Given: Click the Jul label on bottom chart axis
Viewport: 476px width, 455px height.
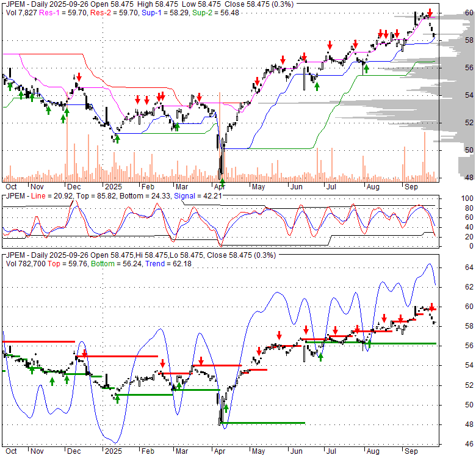Looking at the screenshot, I should [x=331, y=451].
